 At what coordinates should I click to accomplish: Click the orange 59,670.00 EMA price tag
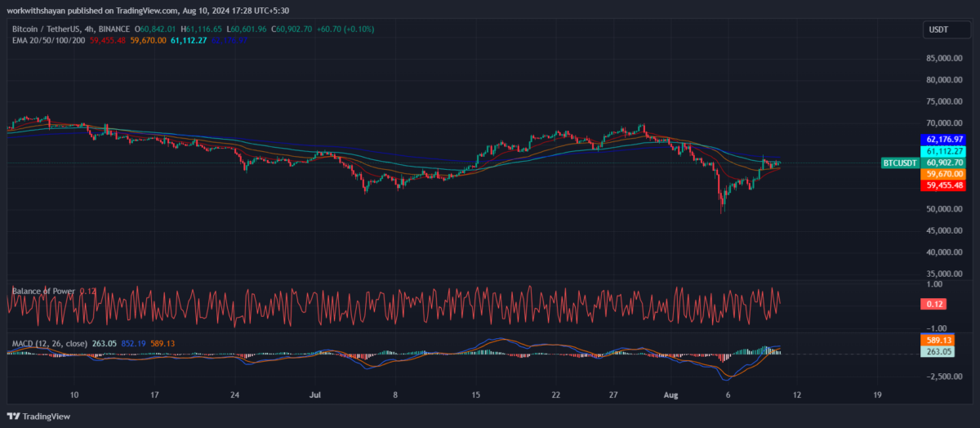pyautogui.click(x=944, y=174)
